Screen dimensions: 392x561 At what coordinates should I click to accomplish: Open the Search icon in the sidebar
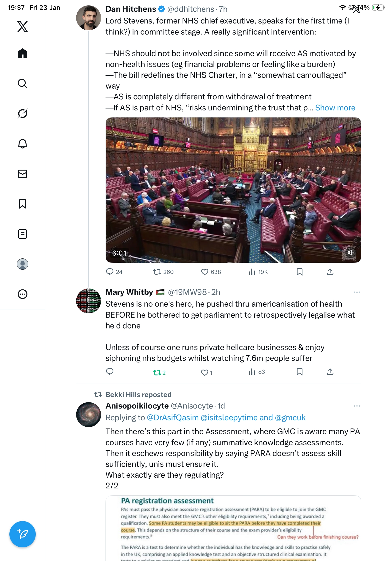tap(23, 83)
